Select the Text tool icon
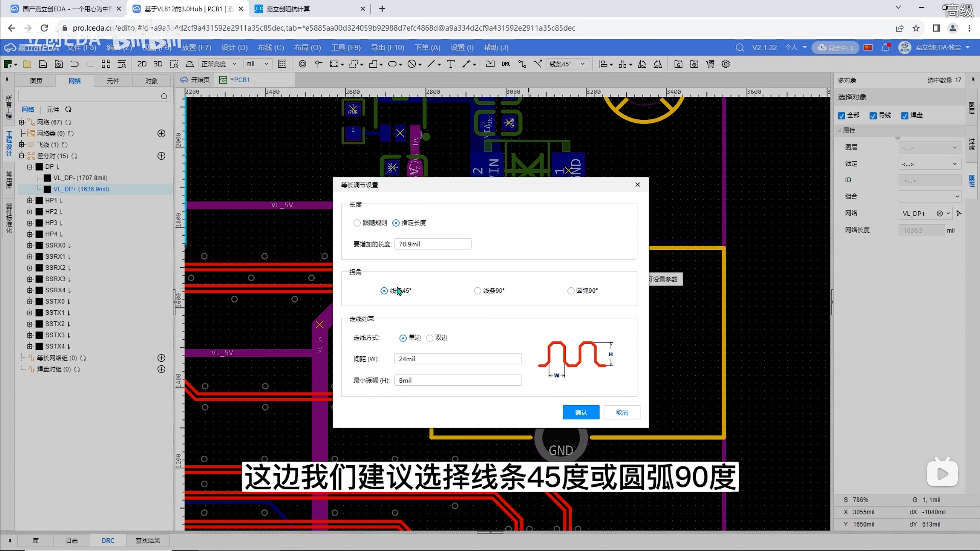980x551 pixels. [451, 64]
